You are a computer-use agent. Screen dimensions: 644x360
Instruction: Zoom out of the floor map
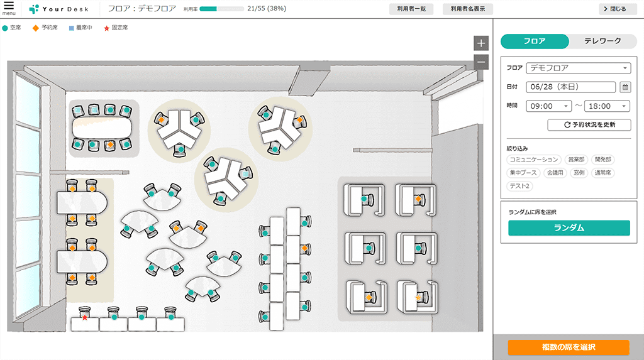pyautogui.click(x=481, y=62)
